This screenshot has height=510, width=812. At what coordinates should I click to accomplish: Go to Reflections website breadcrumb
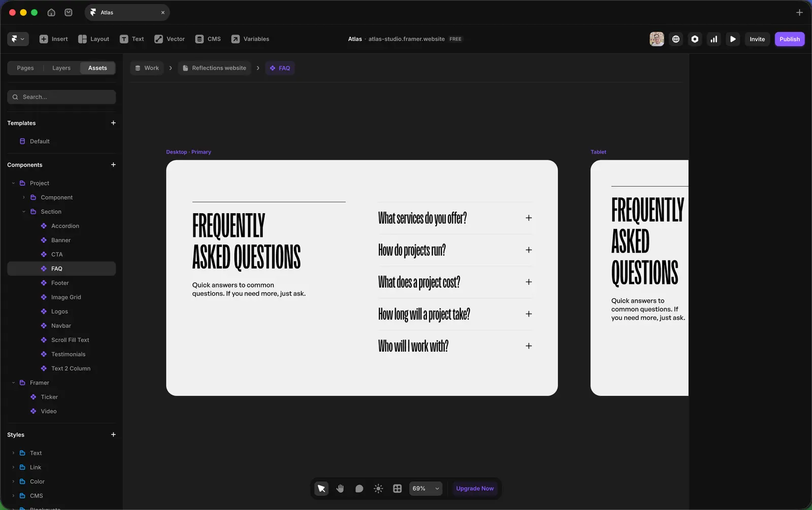(214, 68)
